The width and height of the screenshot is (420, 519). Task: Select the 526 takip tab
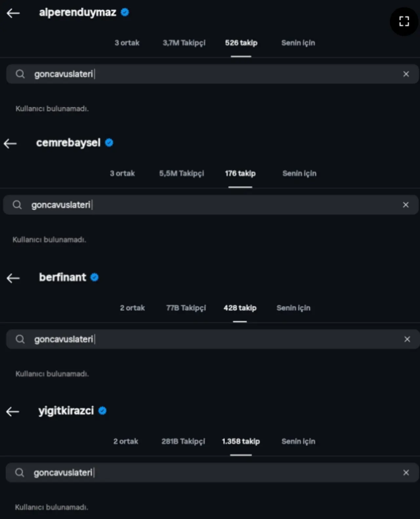tap(241, 43)
